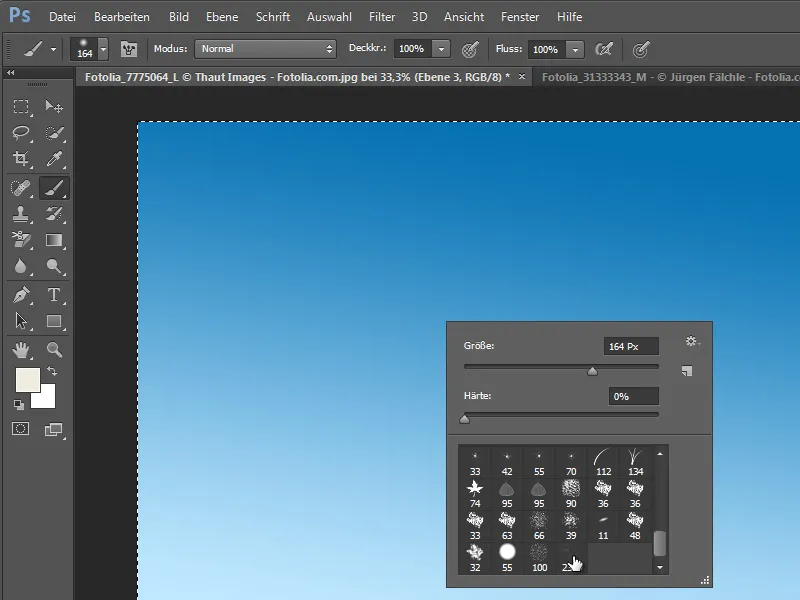Select the Hand tool
Viewport: 800px width, 600px height.
coord(21,350)
